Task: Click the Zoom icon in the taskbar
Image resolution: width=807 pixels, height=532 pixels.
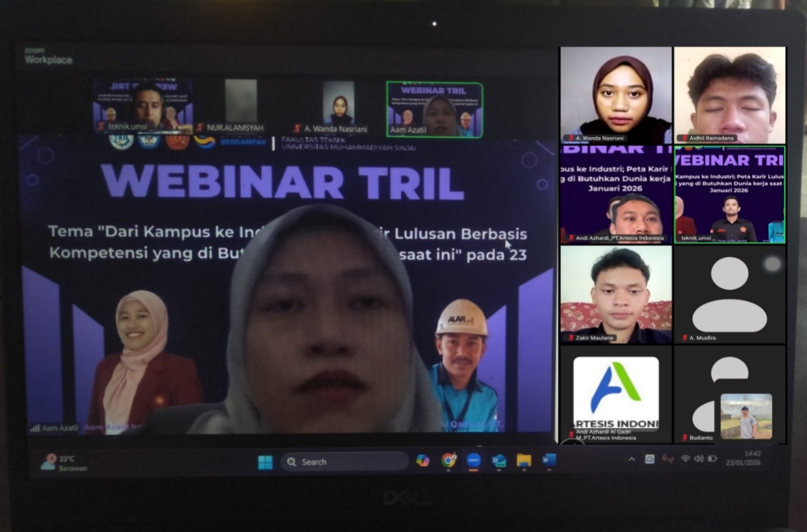Action: click(x=473, y=461)
